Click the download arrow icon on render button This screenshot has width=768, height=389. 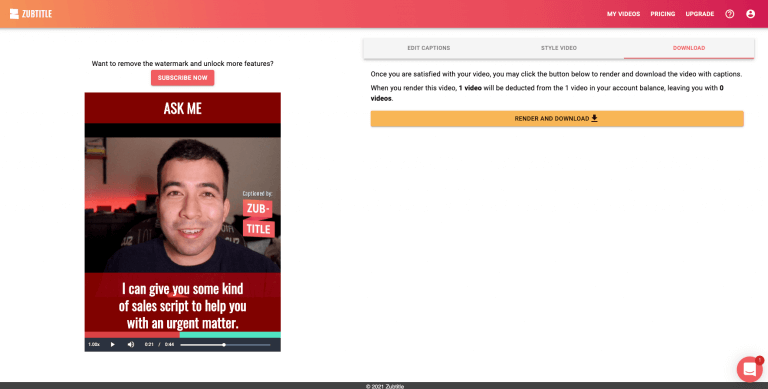[594, 118]
